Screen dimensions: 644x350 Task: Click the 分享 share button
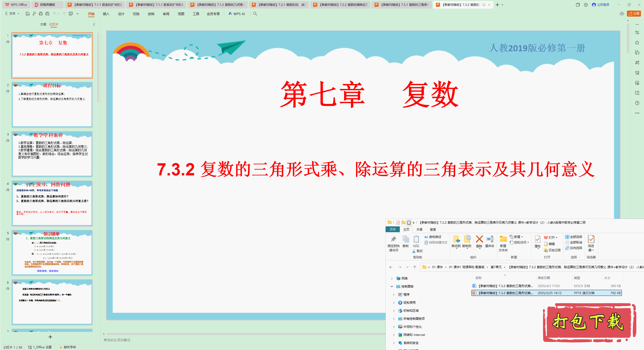click(633, 14)
